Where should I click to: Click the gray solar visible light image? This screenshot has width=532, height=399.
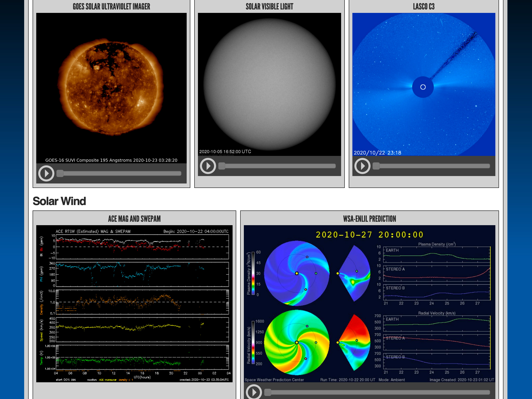coord(269,84)
